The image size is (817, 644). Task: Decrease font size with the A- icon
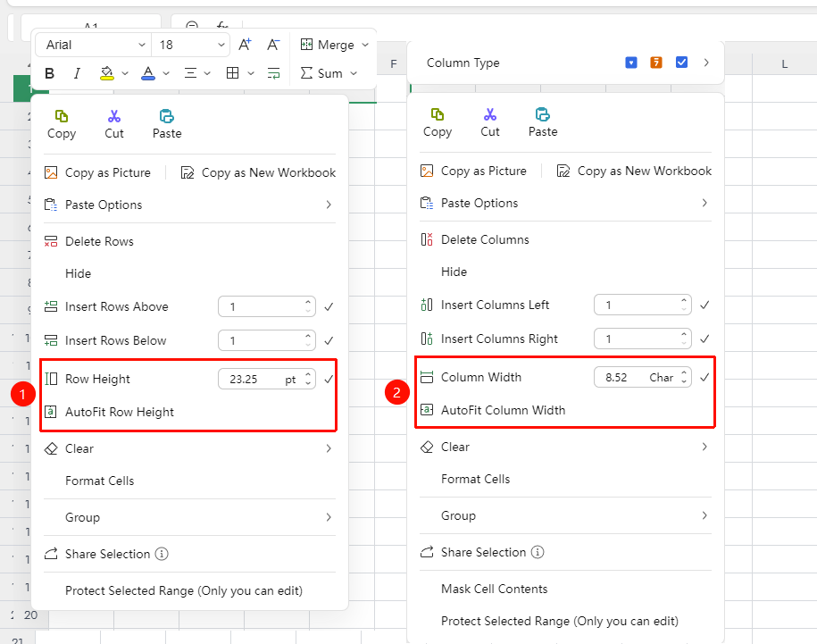pyautogui.click(x=273, y=45)
